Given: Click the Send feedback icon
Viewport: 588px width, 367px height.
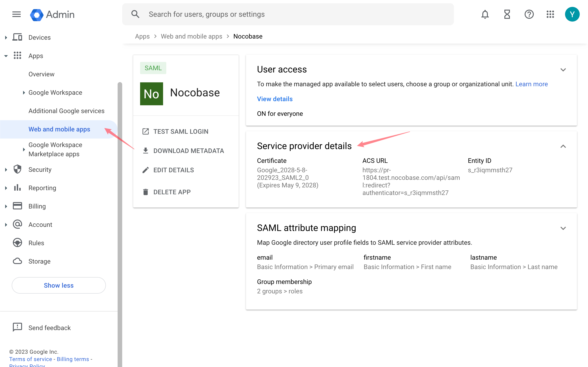Looking at the screenshot, I should pos(17,328).
